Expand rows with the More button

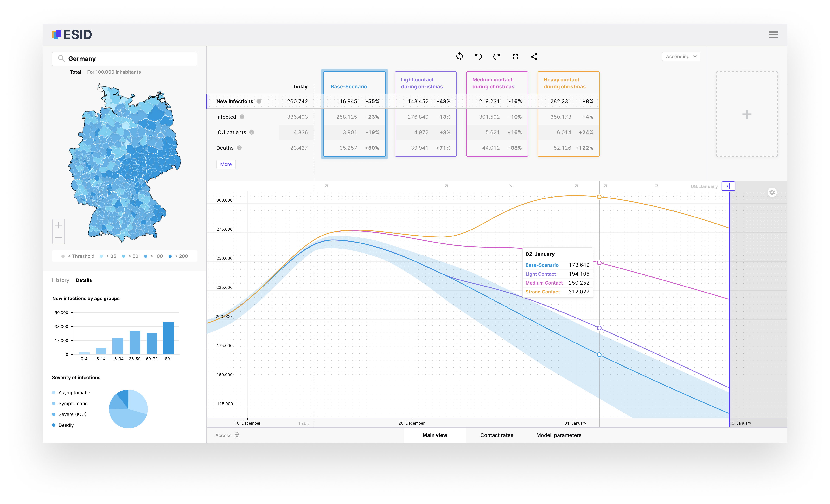(226, 164)
